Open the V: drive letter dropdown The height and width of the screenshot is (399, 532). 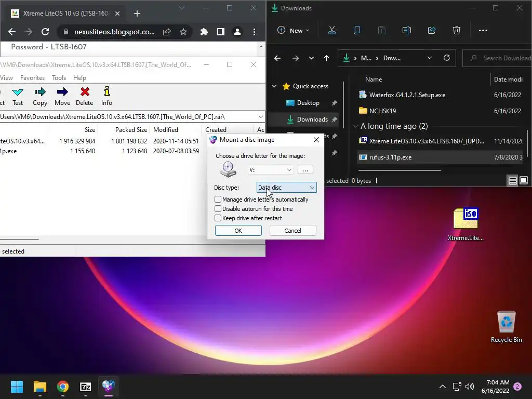[x=271, y=170]
